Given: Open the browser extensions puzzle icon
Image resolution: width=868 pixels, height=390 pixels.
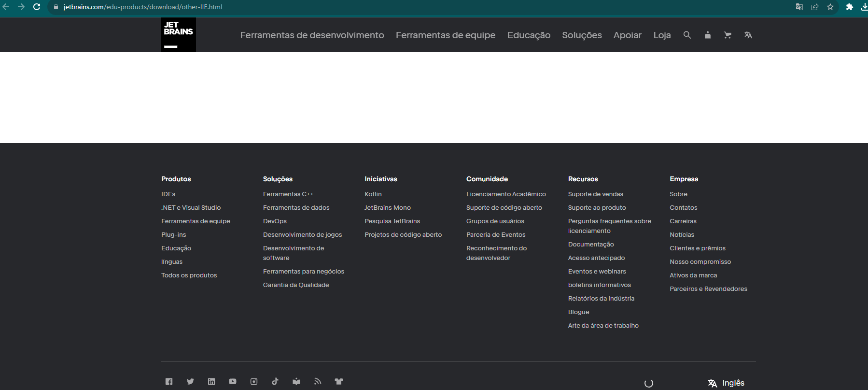Looking at the screenshot, I should click(x=850, y=7).
